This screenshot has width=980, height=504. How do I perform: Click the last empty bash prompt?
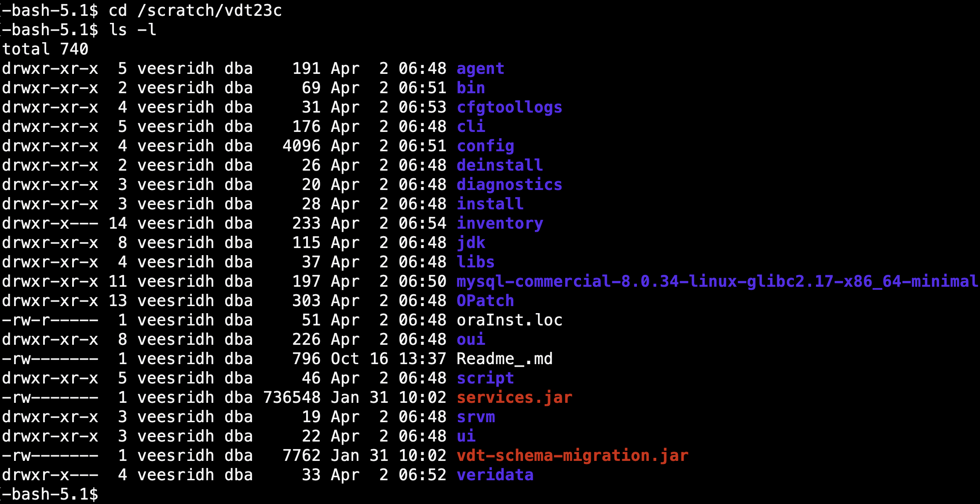coord(50,494)
